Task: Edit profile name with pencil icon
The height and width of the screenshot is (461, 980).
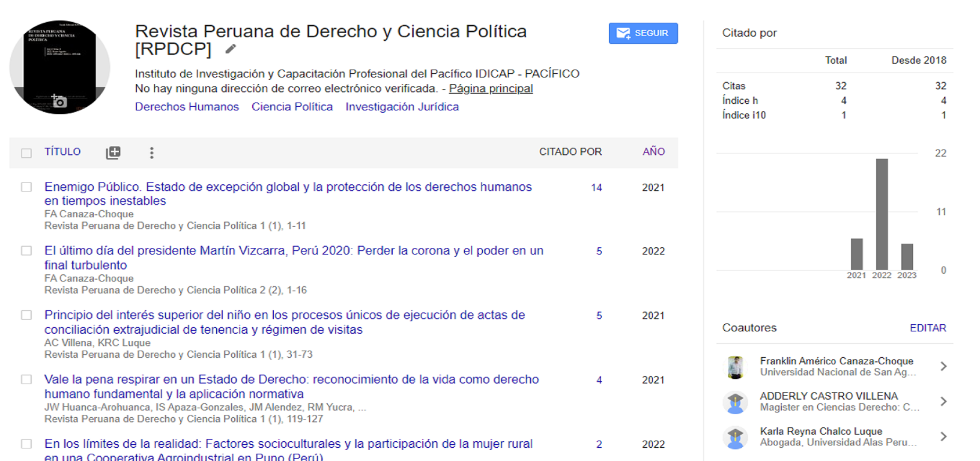Action: (231, 49)
